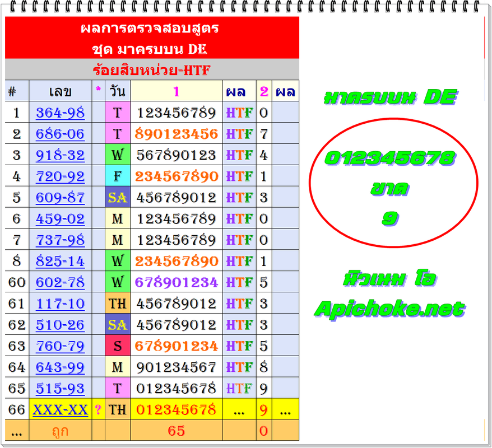Image resolution: width=492 pixels, height=448 pixels.
Task: Open the 609-87 number link
Action: coord(61,197)
